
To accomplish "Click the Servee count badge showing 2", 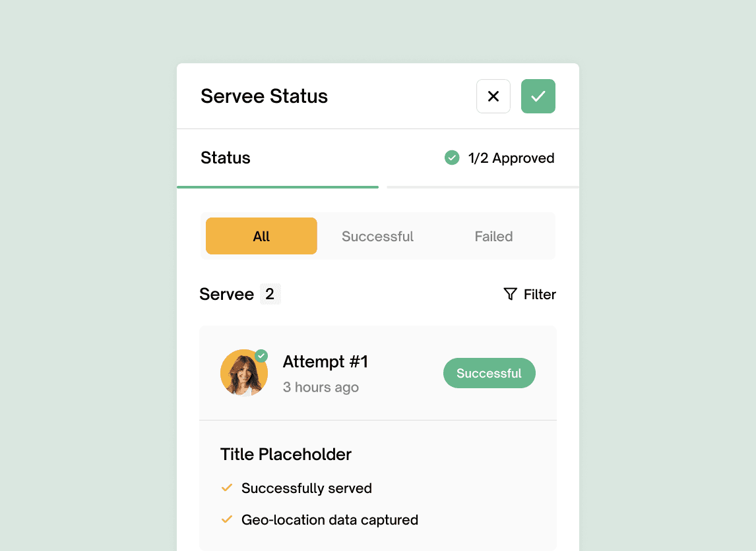I will 270,294.
